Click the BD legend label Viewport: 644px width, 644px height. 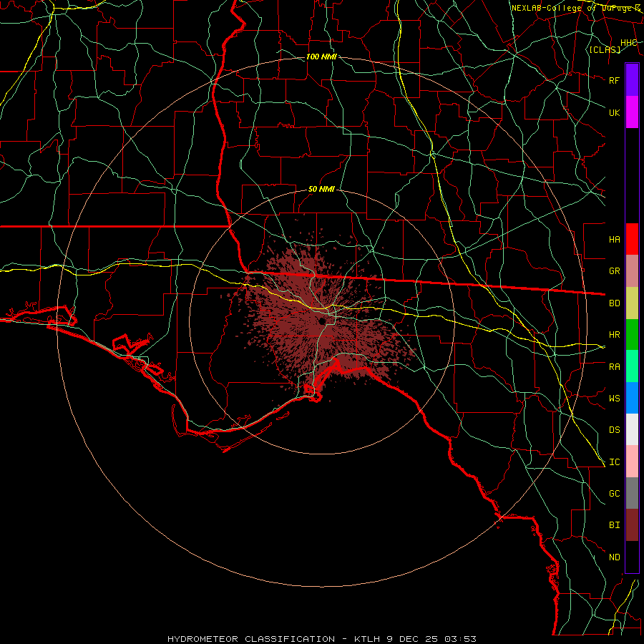pos(614,303)
